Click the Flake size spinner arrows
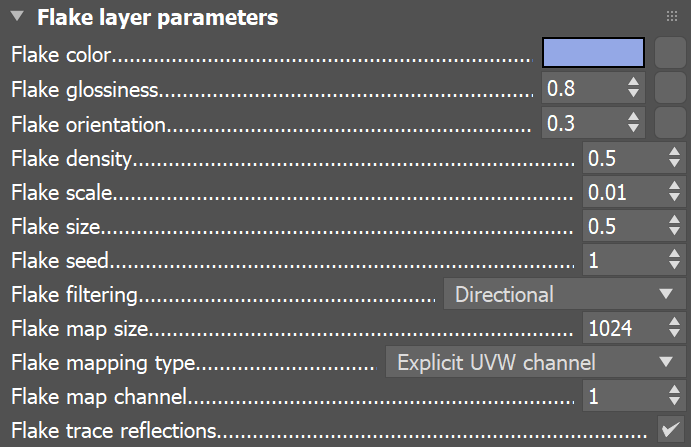691x447 pixels. pyautogui.click(x=672, y=226)
